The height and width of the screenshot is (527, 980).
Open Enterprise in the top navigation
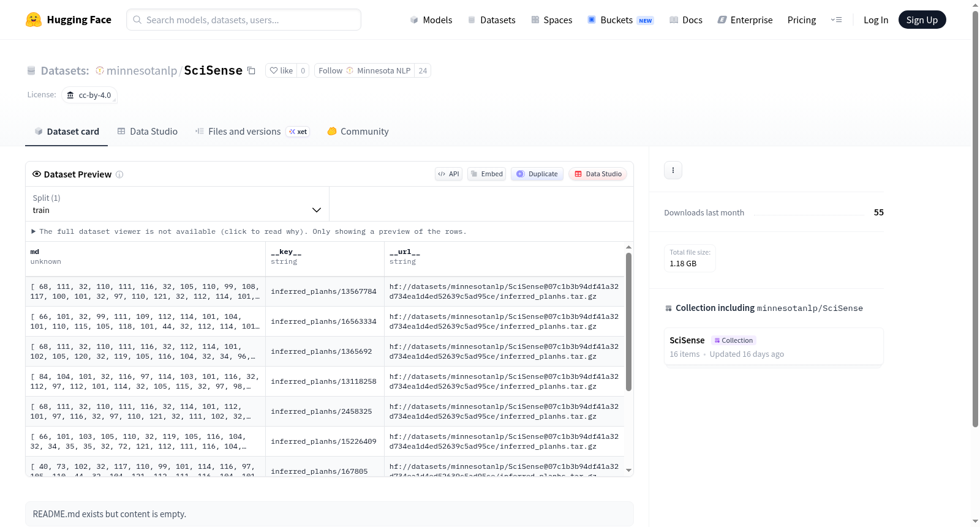click(745, 20)
